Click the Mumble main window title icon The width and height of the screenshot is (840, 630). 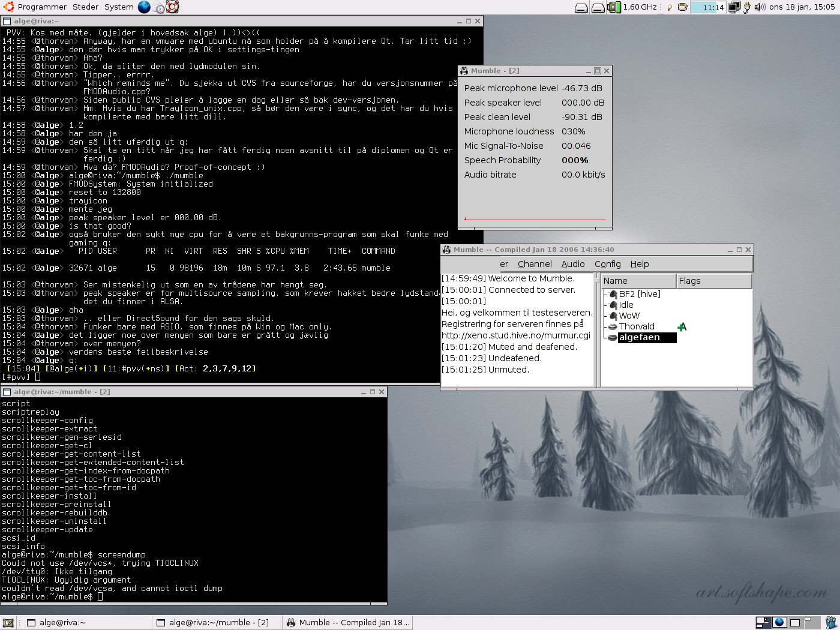coord(446,250)
